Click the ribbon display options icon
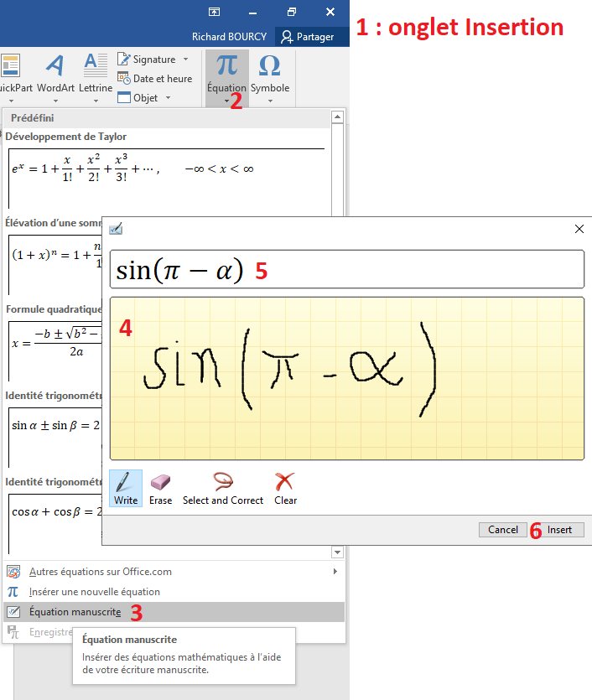Viewport: 592px width, 700px height. pos(215,12)
